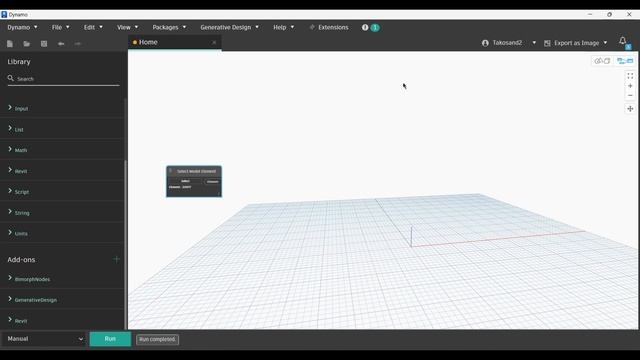Open the Packages menu

(169, 27)
